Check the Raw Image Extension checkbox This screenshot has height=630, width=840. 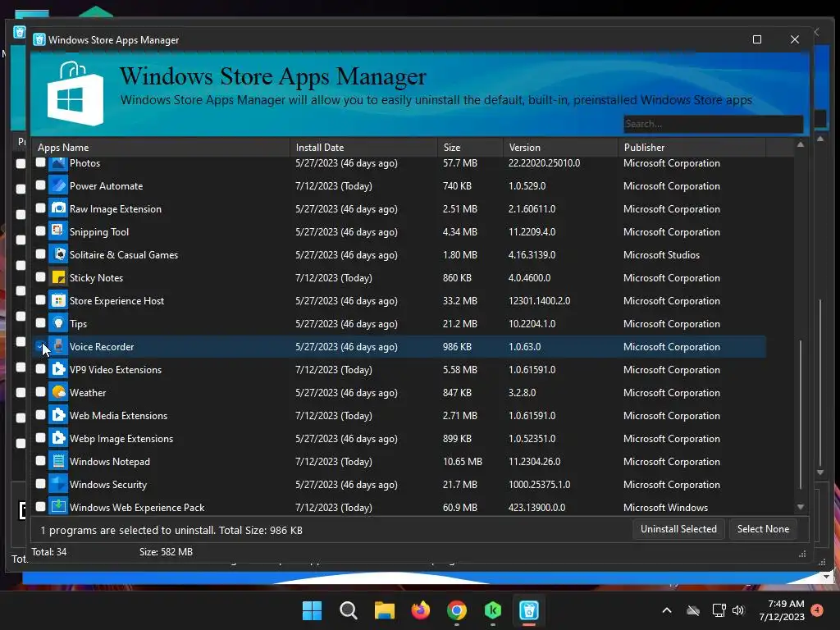[41, 208]
